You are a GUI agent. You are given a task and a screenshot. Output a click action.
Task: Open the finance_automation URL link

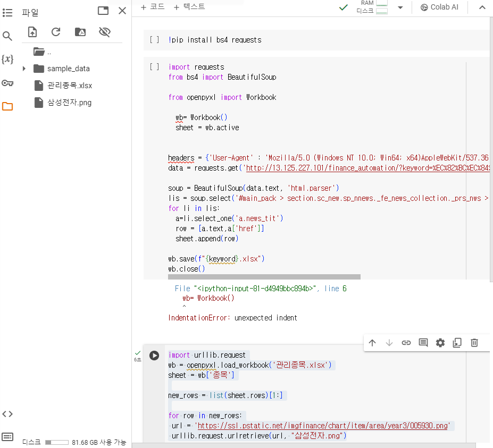click(x=367, y=168)
